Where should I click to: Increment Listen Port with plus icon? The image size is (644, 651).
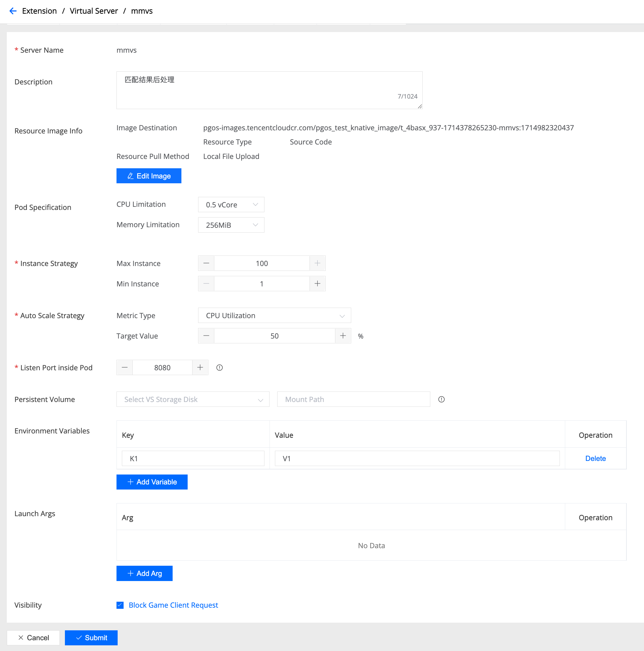pos(200,368)
